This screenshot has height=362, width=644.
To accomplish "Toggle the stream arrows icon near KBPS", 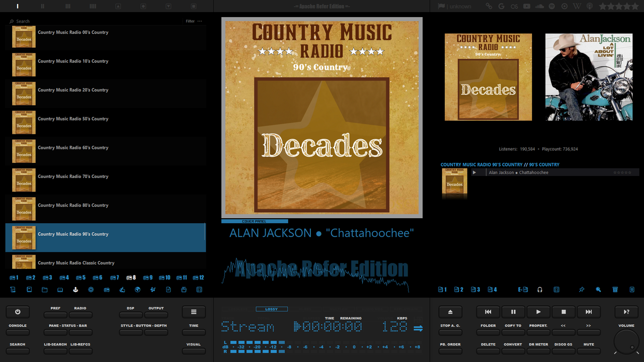I will pos(418,328).
